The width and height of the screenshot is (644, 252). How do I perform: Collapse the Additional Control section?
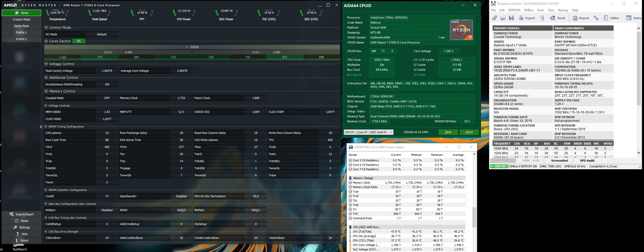tap(46, 77)
